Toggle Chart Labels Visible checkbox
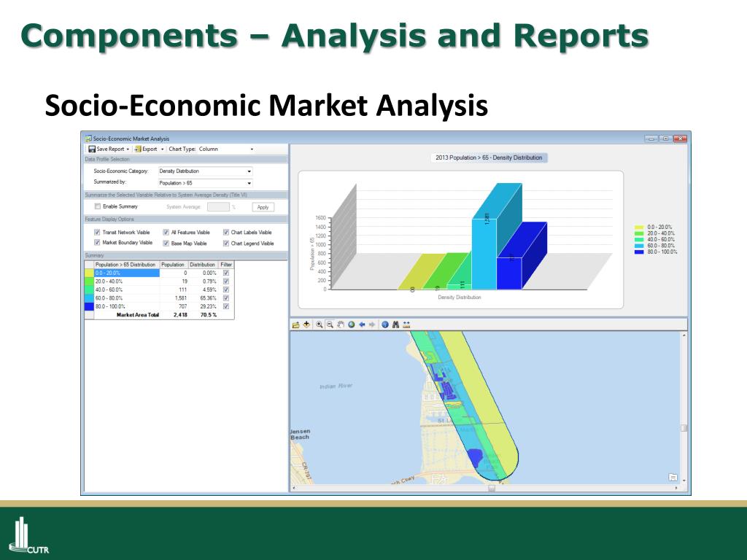Viewport: 747px width, 560px height. point(226,233)
